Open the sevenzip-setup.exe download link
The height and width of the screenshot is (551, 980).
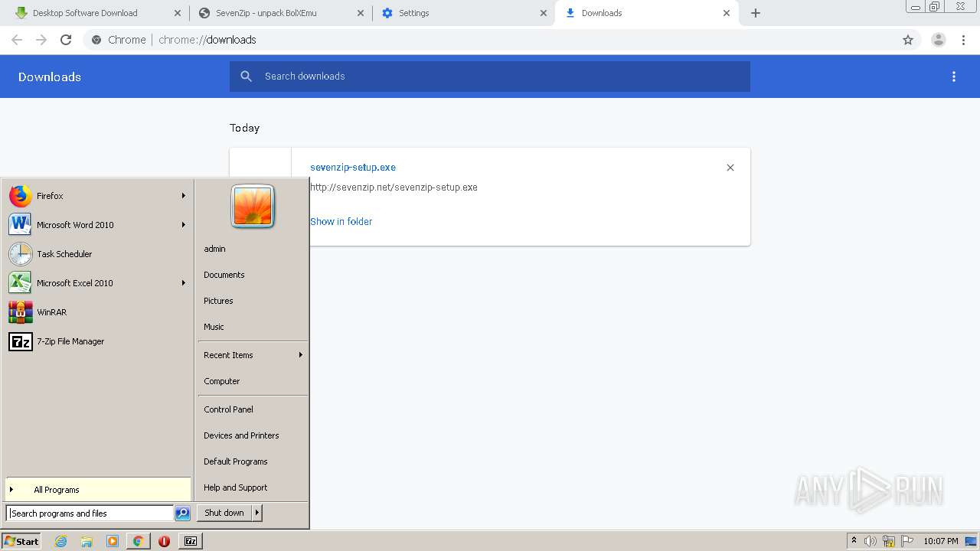pyautogui.click(x=353, y=168)
